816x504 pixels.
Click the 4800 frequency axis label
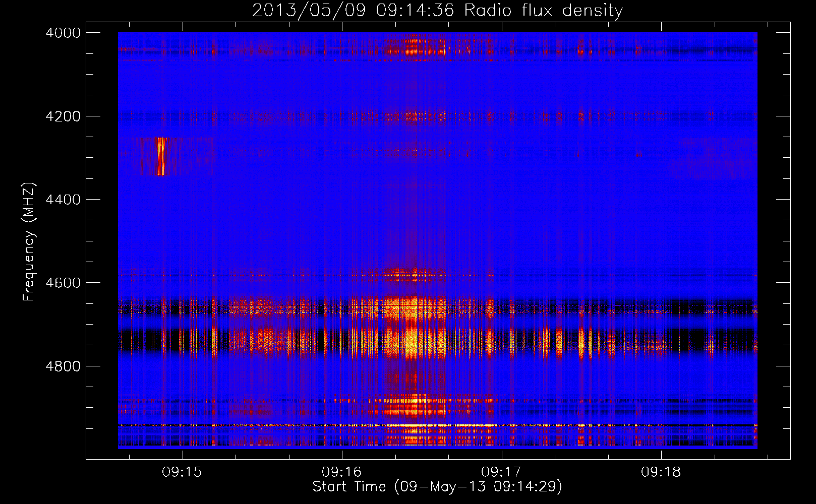[63, 366]
